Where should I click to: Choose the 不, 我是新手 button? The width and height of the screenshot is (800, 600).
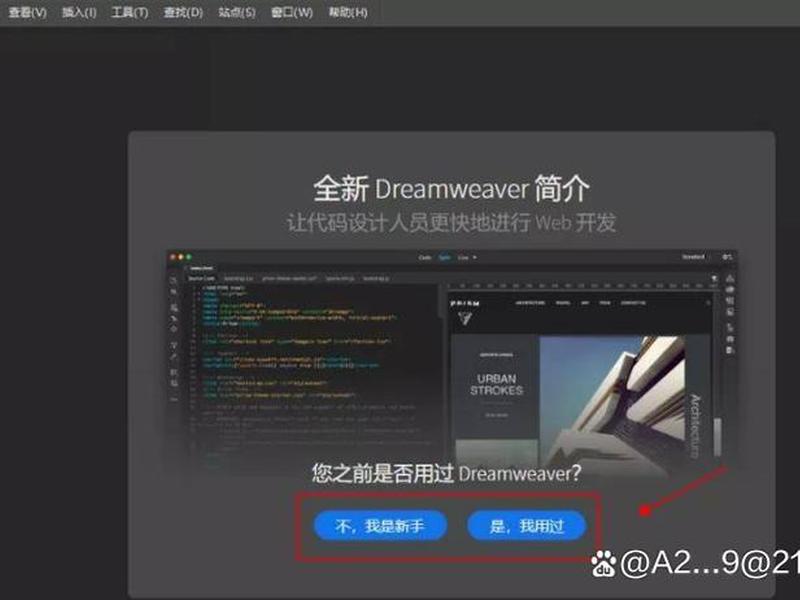click(x=380, y=526)
